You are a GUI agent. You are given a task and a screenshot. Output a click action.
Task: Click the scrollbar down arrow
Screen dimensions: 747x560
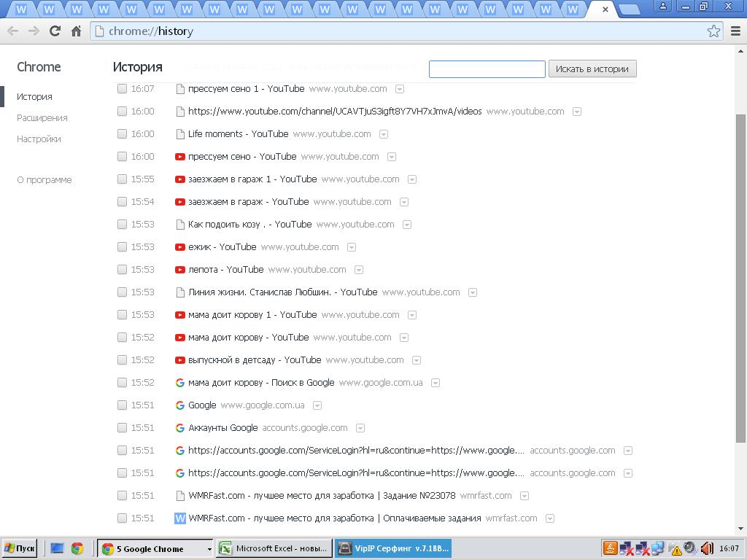[x=741, y=529]
